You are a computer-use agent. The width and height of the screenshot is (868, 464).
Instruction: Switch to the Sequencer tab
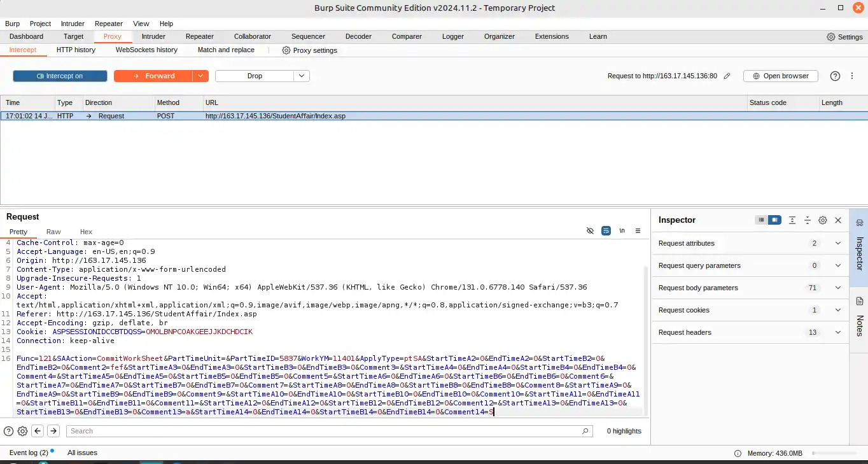click(308, 36)
